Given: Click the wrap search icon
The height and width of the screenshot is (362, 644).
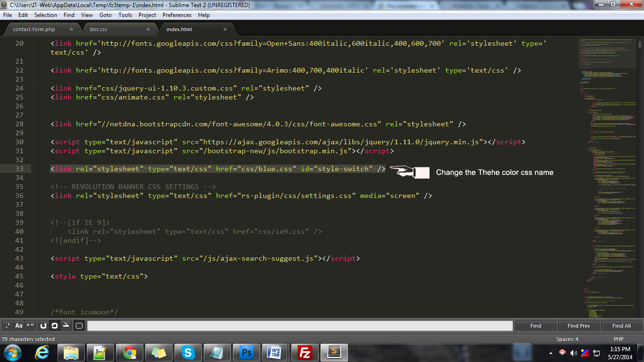Looking at the screenshot, I should (x=55, y=326).
